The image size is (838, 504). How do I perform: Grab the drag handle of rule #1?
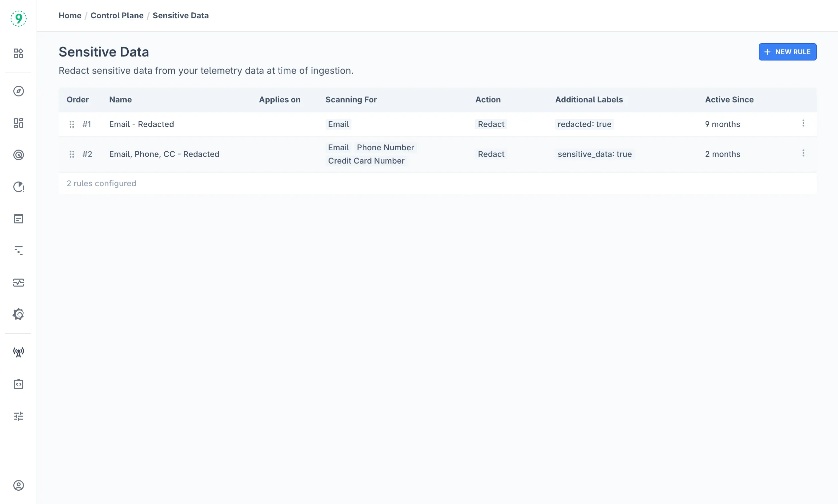pyautogui.click(x=72, y=124)
